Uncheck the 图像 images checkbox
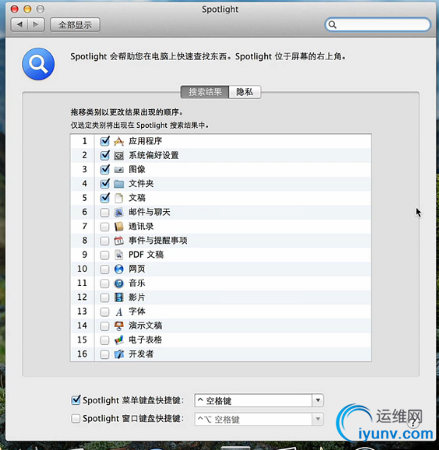Image resolution: width=439 pixels, height=450 pixels. coord(105,169)
